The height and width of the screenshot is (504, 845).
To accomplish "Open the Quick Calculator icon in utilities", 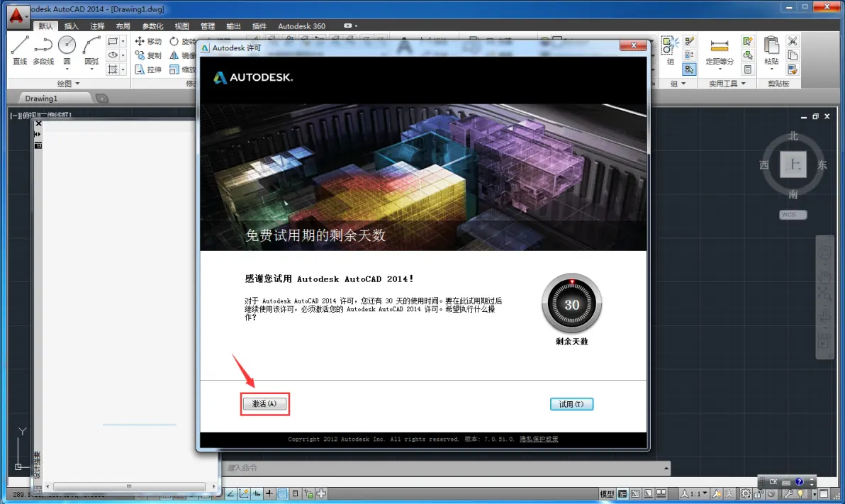I will pyautogui.click(x=747, y=69).
